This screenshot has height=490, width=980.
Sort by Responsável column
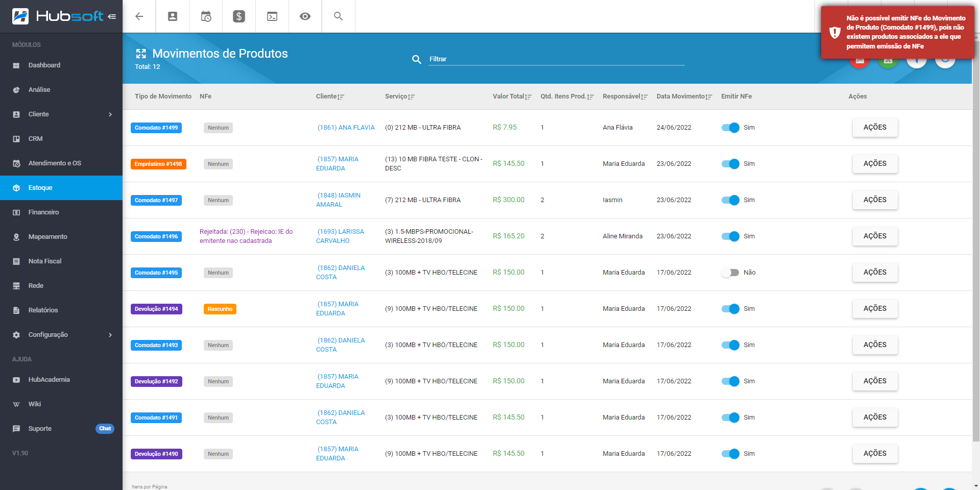[625, 96]
